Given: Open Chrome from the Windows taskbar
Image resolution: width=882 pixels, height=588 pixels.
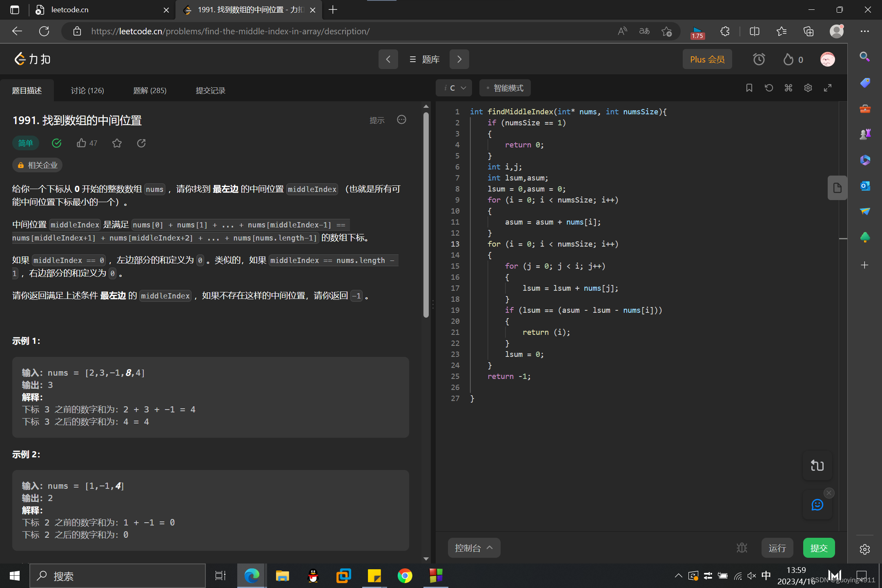Looking at the screenshot, I should (405, 576).
